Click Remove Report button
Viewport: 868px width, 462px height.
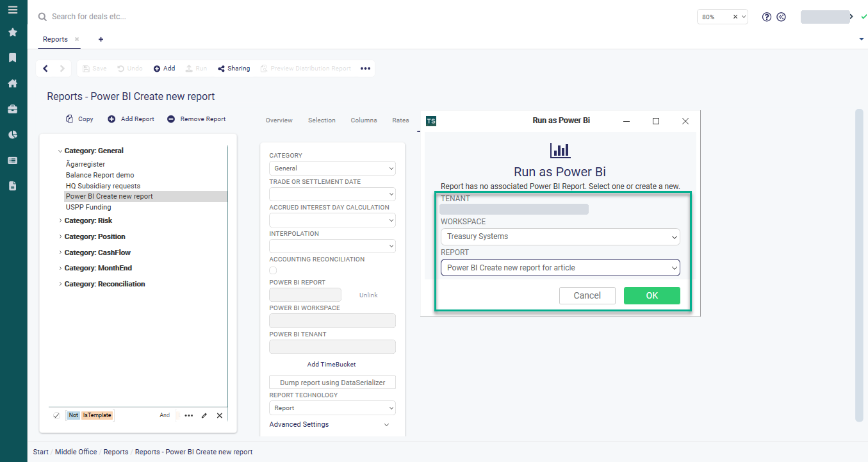(x=197, y=119)
